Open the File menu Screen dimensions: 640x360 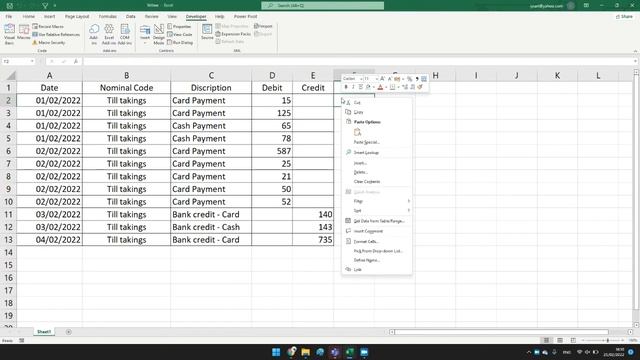pyautogui.click(x=9, y=17)
